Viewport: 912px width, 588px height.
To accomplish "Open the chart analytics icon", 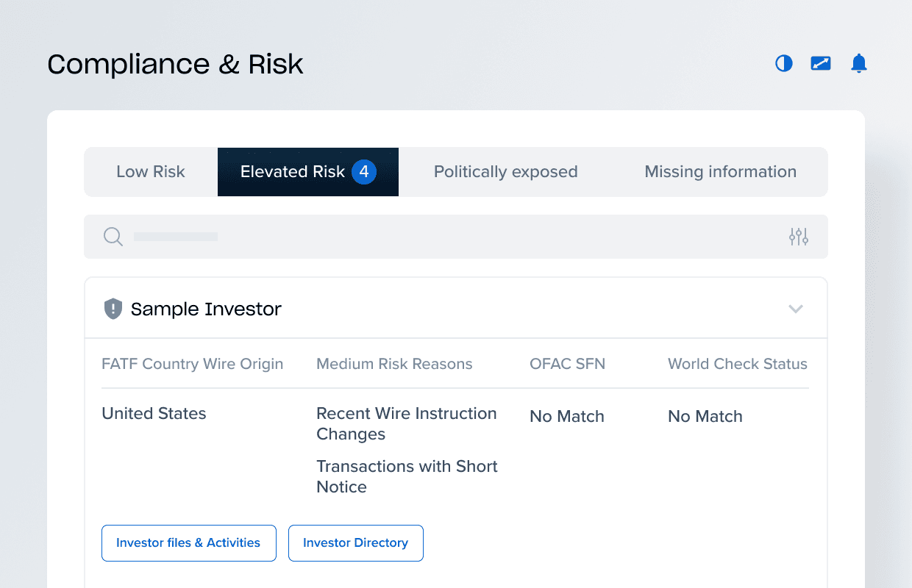I will tap(821, 64).
